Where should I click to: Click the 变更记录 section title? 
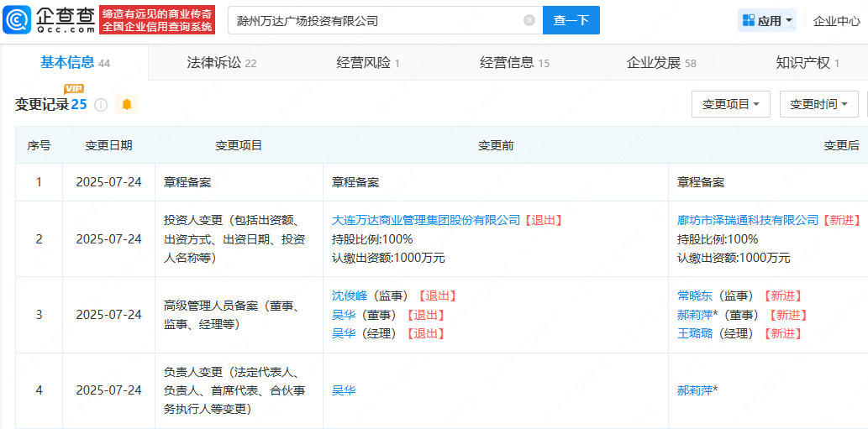click(x=41, y=104)
